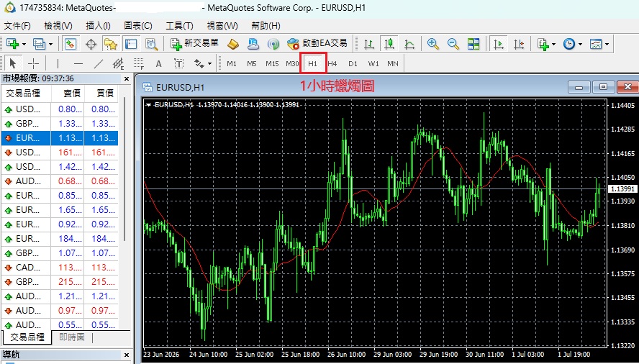Switch chart to Bar Chart type
The height and width of the screenshot is (364, 639).
369,44
